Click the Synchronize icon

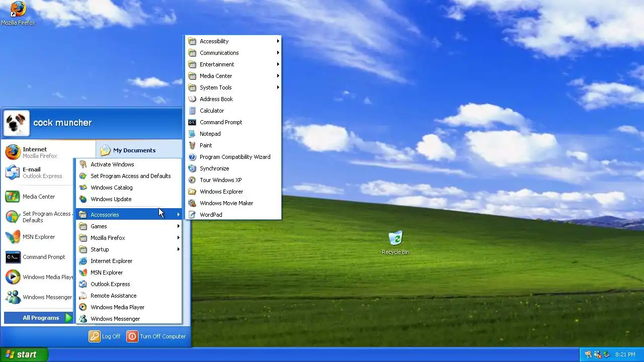pos(192,168)
